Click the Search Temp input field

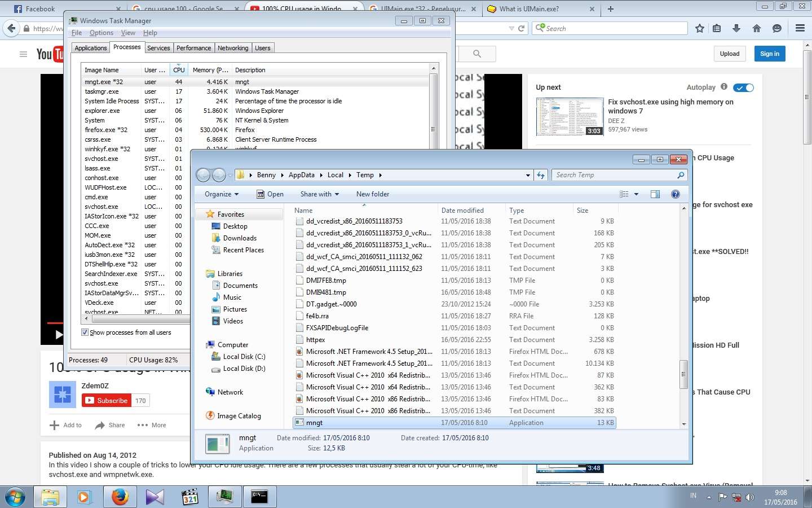coord(615,175)
